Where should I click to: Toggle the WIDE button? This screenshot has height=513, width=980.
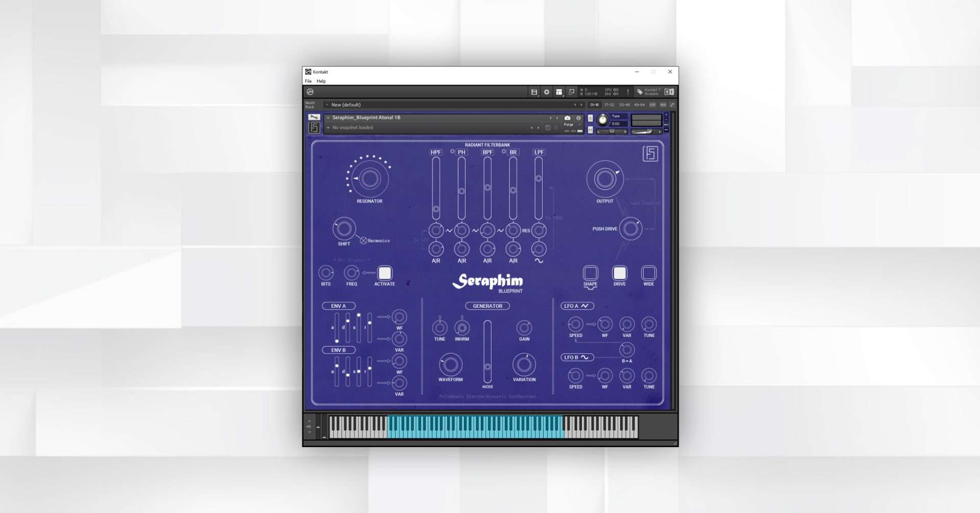coord(649,273)
